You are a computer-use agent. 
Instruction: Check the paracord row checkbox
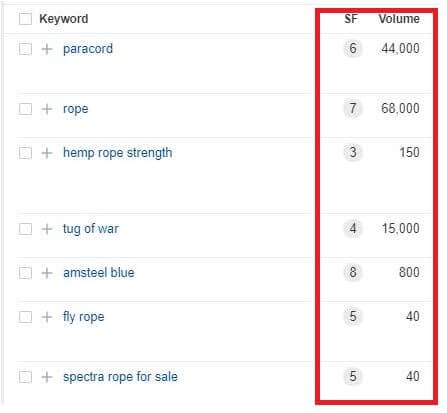coord(25,49)
